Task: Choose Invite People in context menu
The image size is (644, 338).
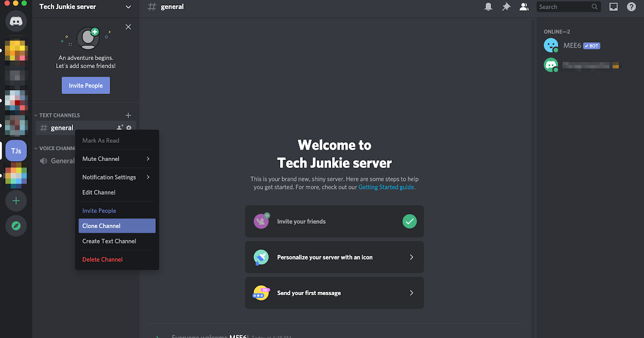Action: 117,211
